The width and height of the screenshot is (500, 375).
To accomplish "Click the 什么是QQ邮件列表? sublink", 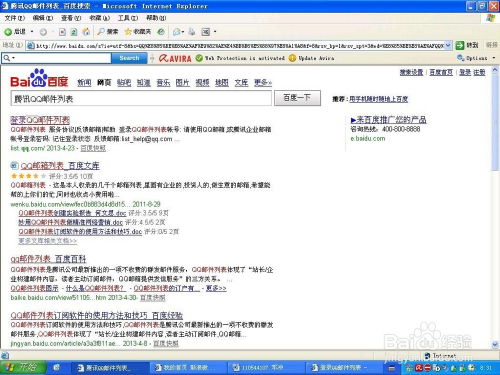I will 95,288.
